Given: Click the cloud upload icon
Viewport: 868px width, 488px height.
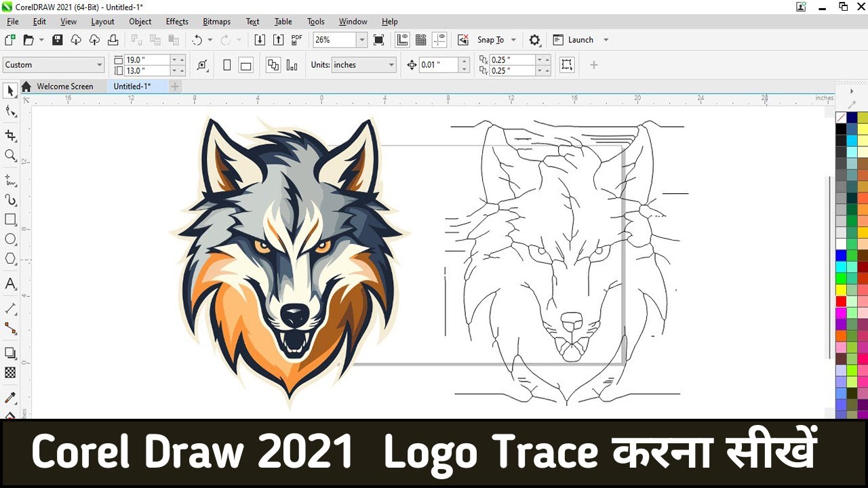Looking at the screenshot, I should click(x=94, y=40).
